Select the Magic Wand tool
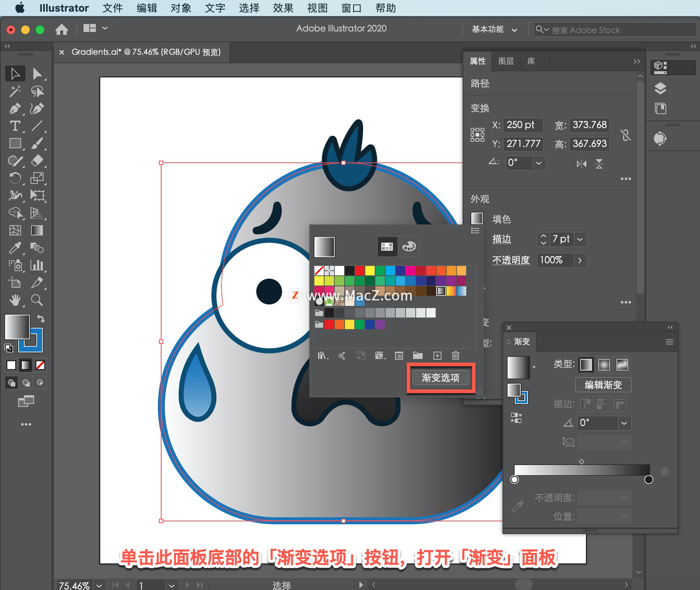This screenshot has width=700, height=590. 15,91
